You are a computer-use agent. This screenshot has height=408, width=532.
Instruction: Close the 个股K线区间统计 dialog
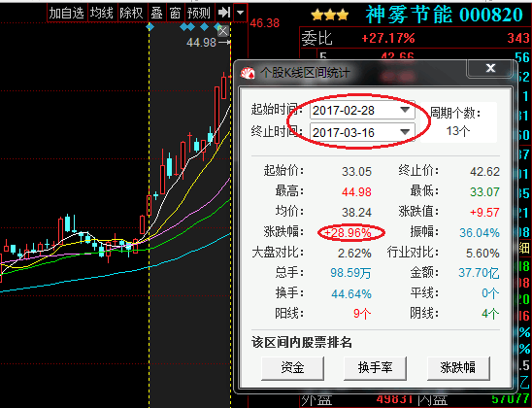tap(490, 68)
